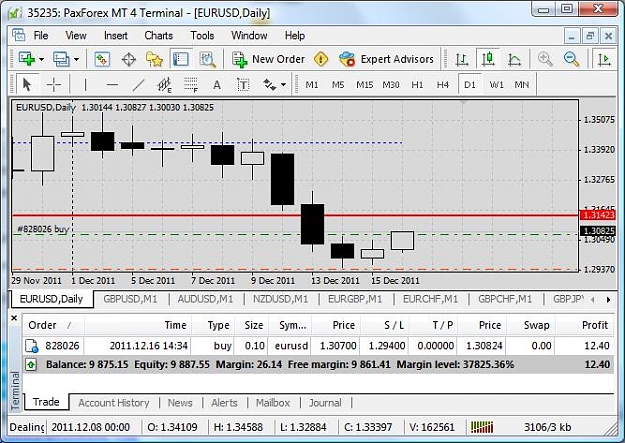This screenshot has width=625, height=443.
Task: Open the File menu
Action: [x=41, y=35]
